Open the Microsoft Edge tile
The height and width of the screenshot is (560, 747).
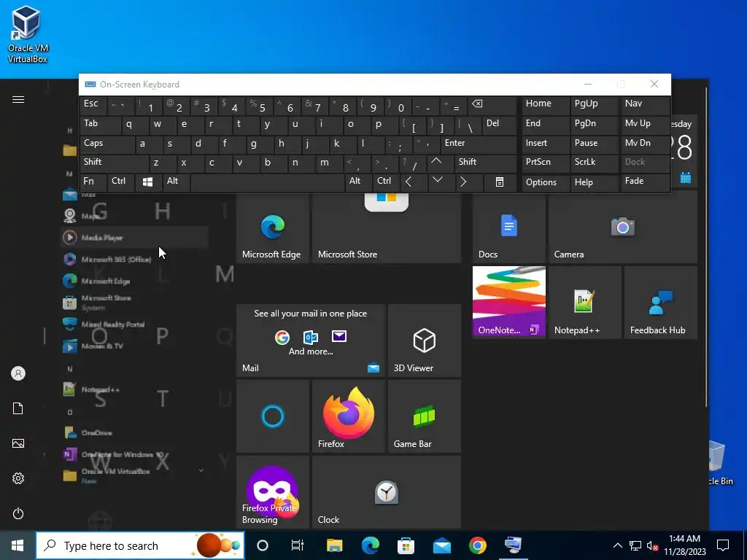(273, 227)
